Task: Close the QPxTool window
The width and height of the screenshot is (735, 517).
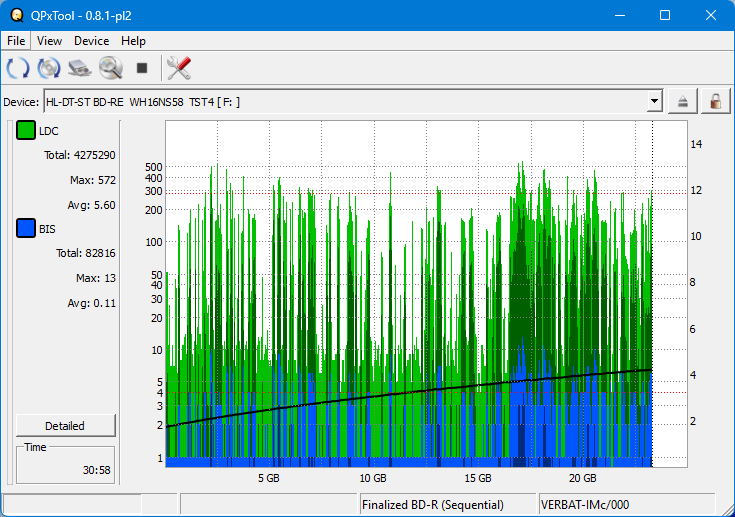Action: 711,15
